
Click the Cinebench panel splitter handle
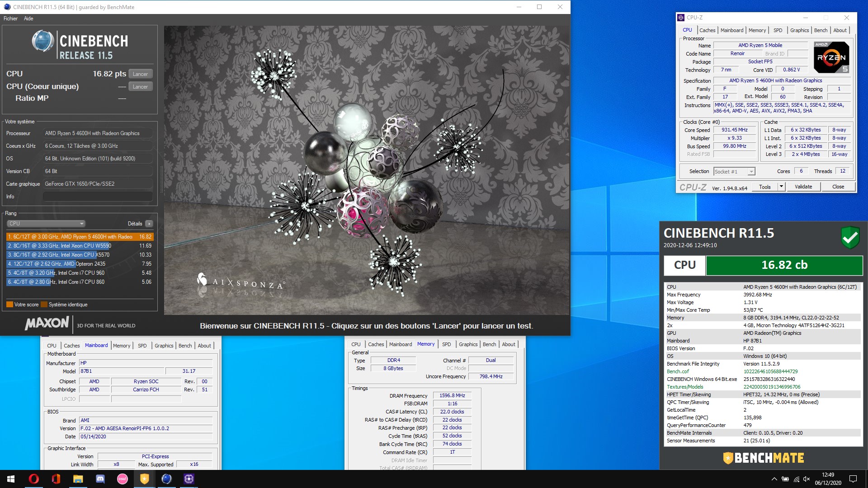tap(161, 179)
